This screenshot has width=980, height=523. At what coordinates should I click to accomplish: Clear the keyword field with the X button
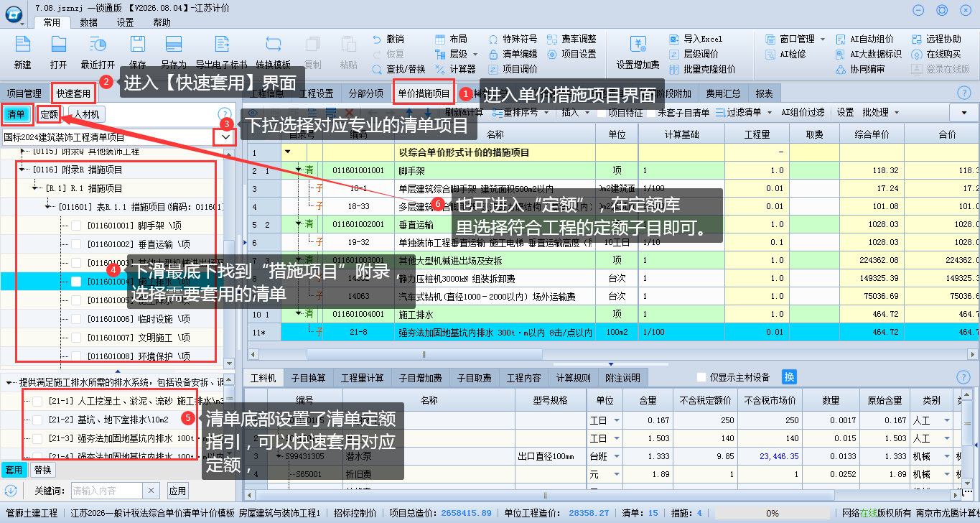(151, 491)
